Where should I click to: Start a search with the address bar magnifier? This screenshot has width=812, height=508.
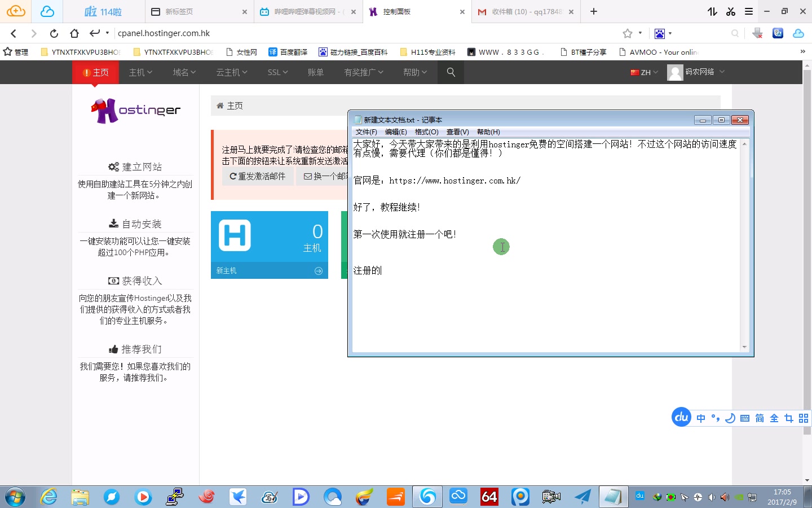coord(735,33)
